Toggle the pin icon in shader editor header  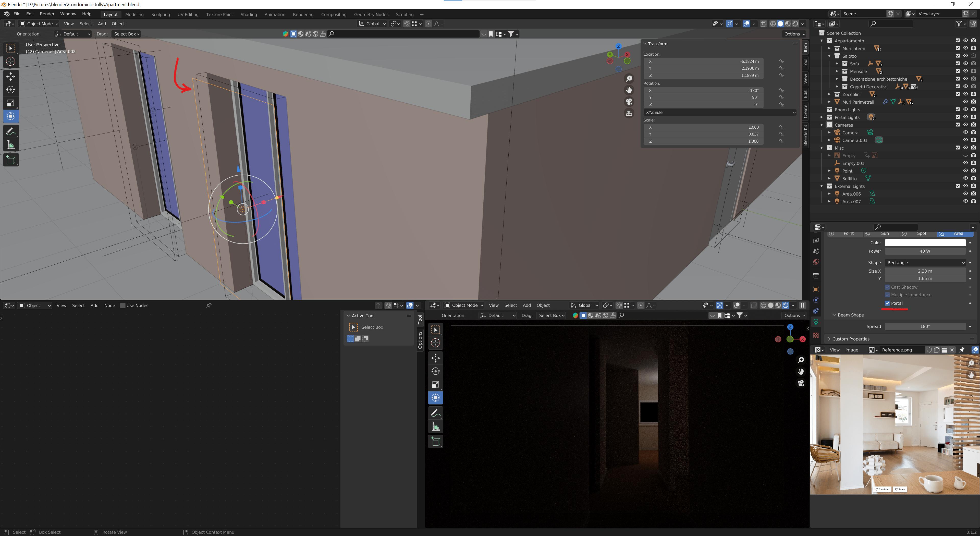tap(209, 306)
